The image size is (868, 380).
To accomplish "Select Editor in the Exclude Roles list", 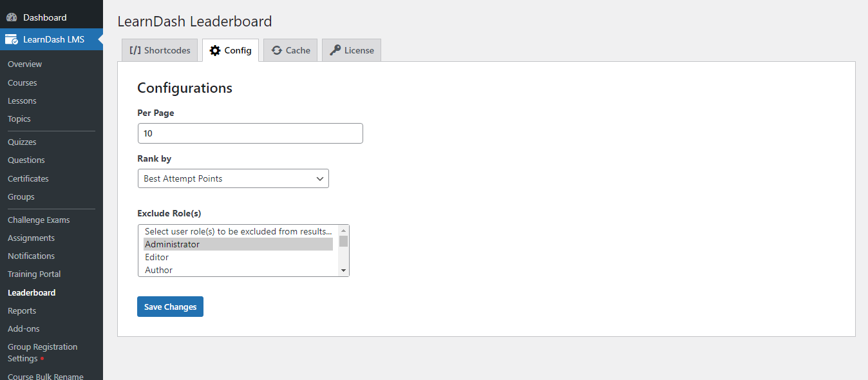I will click(x=238, y=257).
